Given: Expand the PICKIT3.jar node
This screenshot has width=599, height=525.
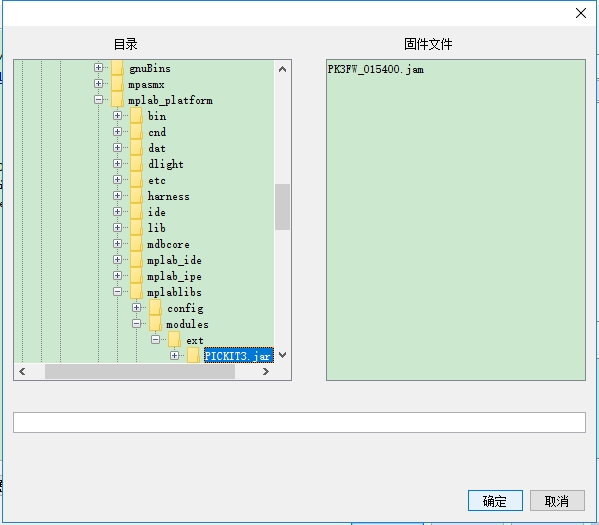Looking at the screenshot, I should [175, 355].
